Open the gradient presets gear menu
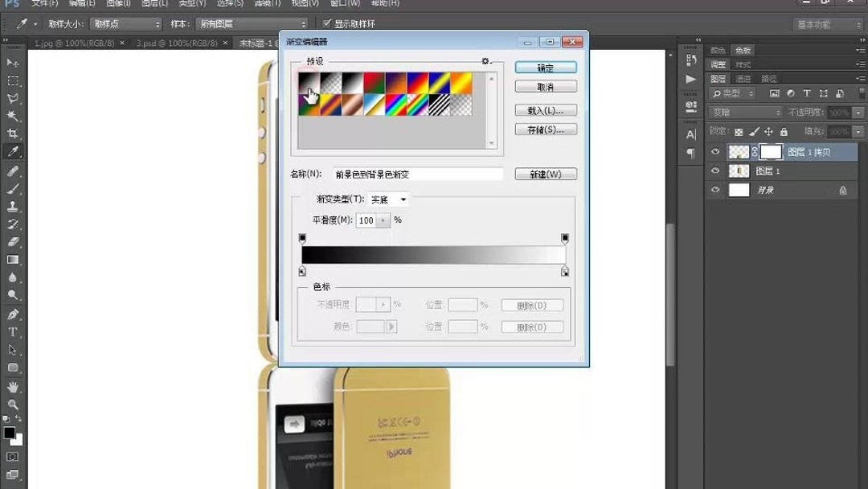 click(485, 61)
